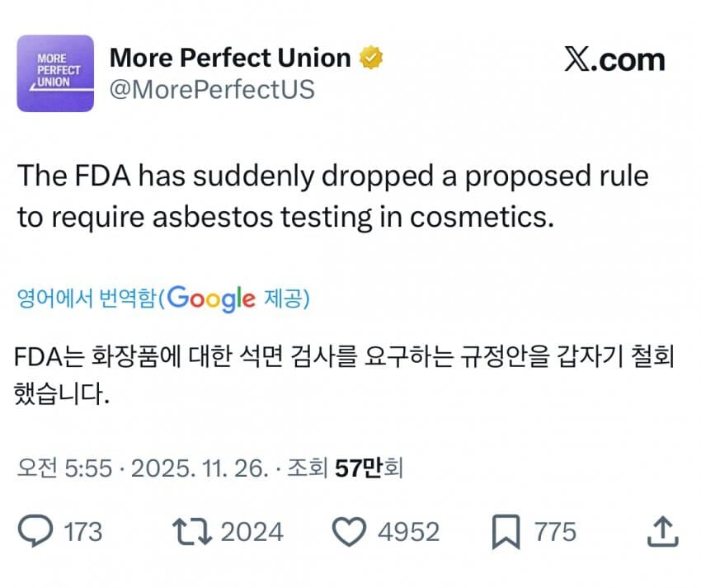Viewport: 701px width, 588px height.
Task: Select the More Perfect Union display name
Action: [x=231, y=57]
